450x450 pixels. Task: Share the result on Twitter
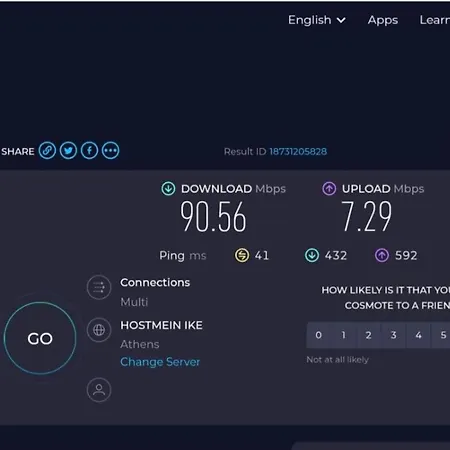68,151
